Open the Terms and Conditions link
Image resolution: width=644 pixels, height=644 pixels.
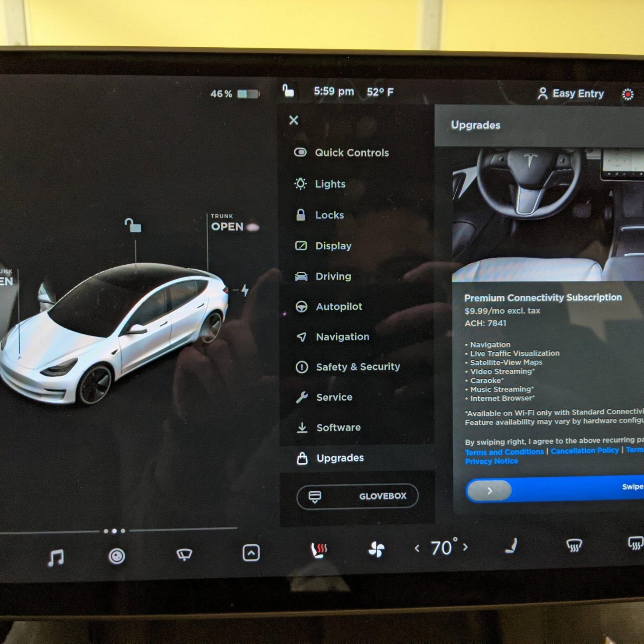(x=504, y=452)
